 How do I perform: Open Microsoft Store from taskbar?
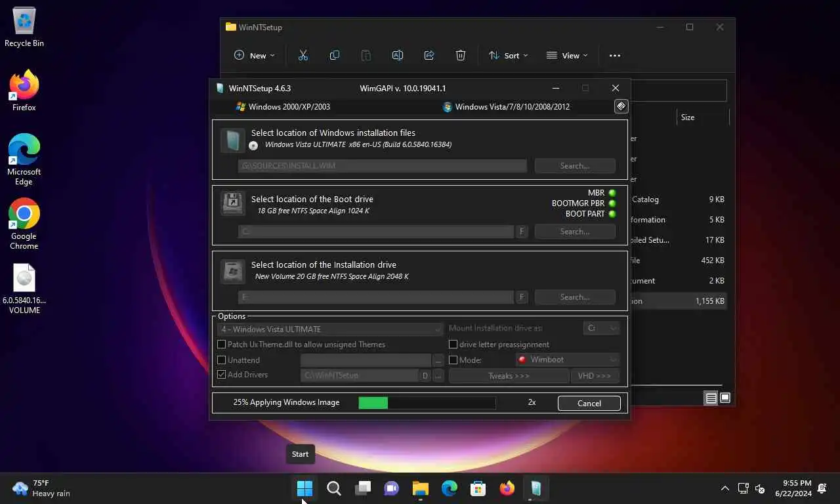click(x=478, y=488)
